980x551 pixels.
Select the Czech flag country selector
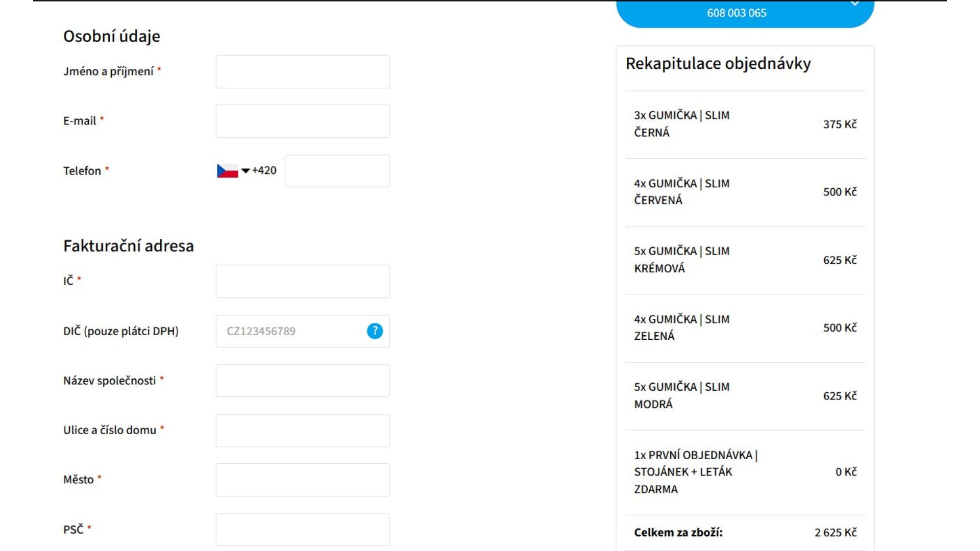click(x=227, y=170)
